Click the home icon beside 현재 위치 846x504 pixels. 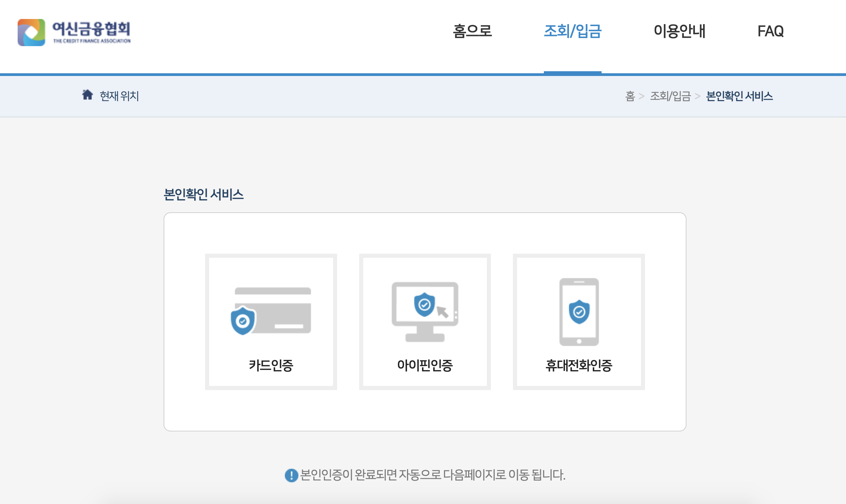point(87,95)
